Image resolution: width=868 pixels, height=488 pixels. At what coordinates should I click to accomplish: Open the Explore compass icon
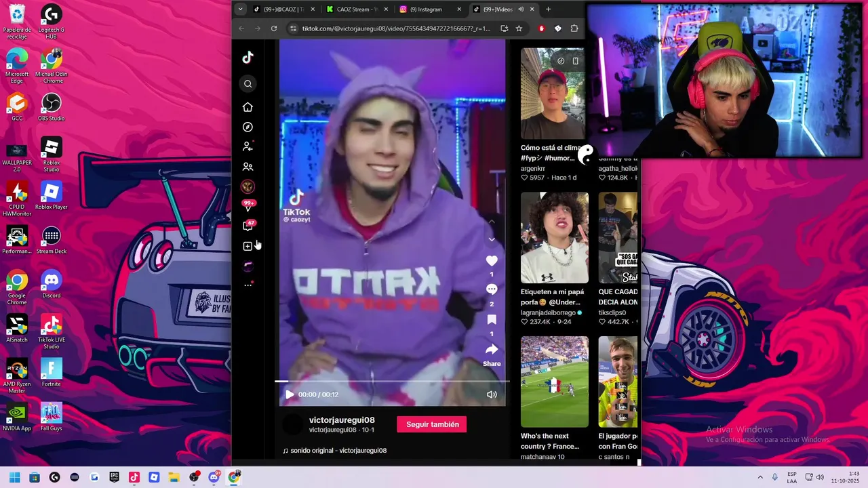[248, 127]
